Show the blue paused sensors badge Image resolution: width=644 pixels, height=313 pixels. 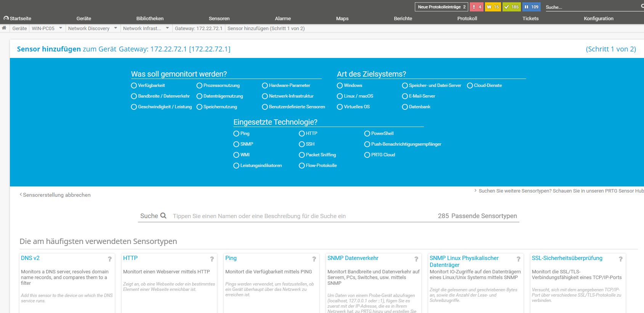click(x=532, y=7)
